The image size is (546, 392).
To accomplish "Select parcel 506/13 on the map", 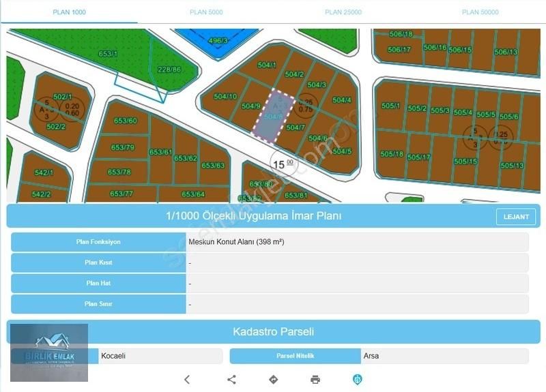I will (x=506, y=52).
